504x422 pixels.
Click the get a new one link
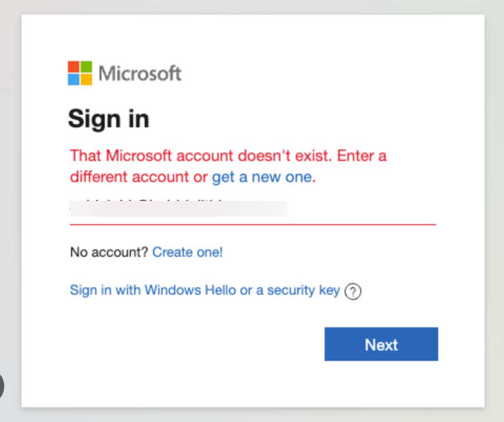(261, 177)
